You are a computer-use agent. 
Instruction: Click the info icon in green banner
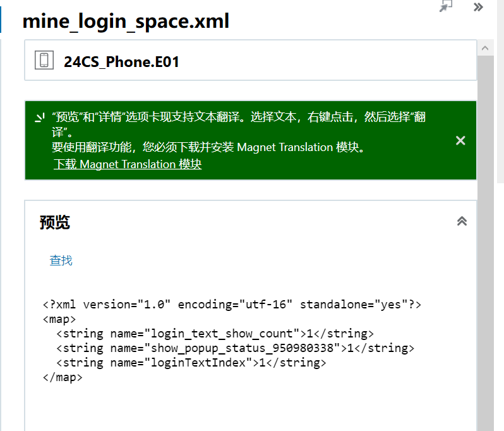click(x=40, y=118)
